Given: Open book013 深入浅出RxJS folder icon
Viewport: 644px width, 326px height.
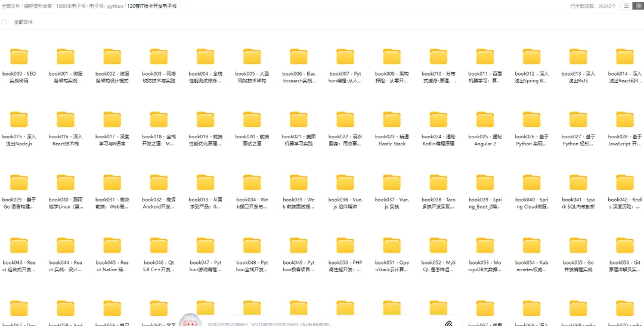Looking at the screenshot, I should click(578, 57).
